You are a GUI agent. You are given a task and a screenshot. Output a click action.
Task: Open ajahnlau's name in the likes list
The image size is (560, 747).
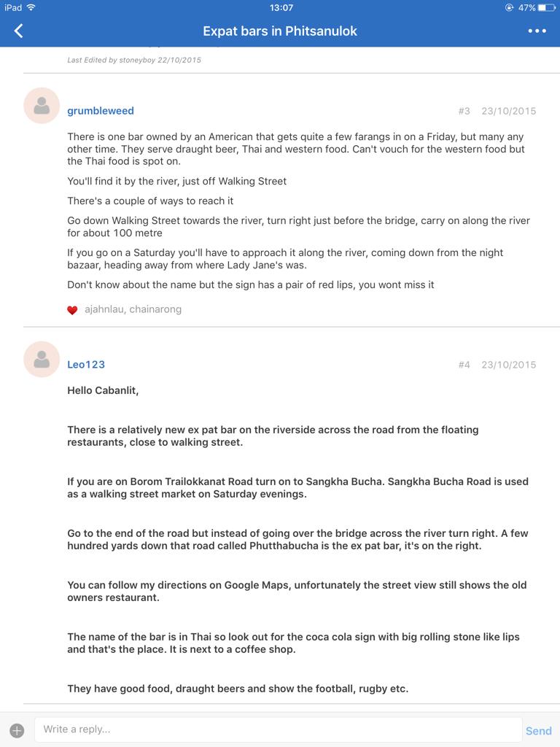[104, 309]
